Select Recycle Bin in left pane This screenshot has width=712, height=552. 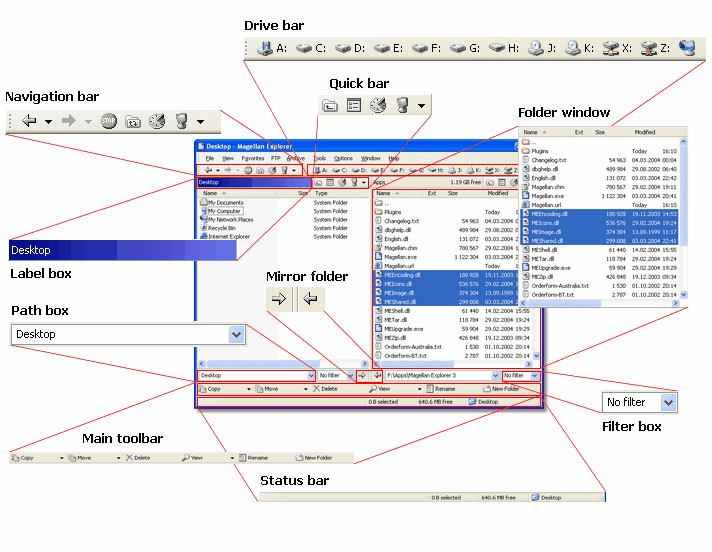coord(218,228)
